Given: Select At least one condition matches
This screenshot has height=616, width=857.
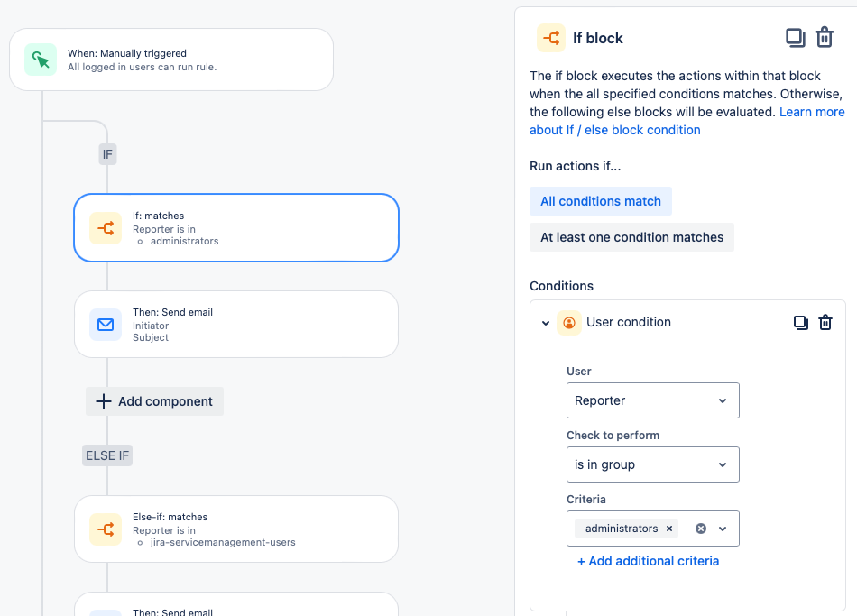Looking at the screenshot, I should [631, 237].
